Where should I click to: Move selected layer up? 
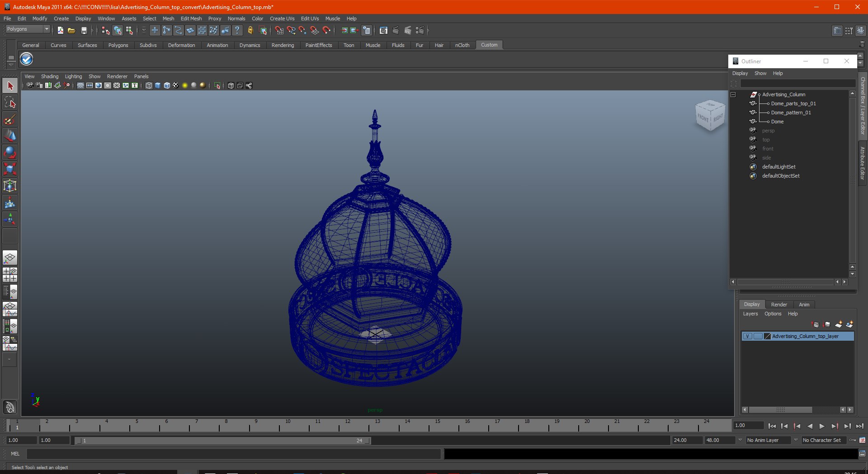tap(816, 324)
